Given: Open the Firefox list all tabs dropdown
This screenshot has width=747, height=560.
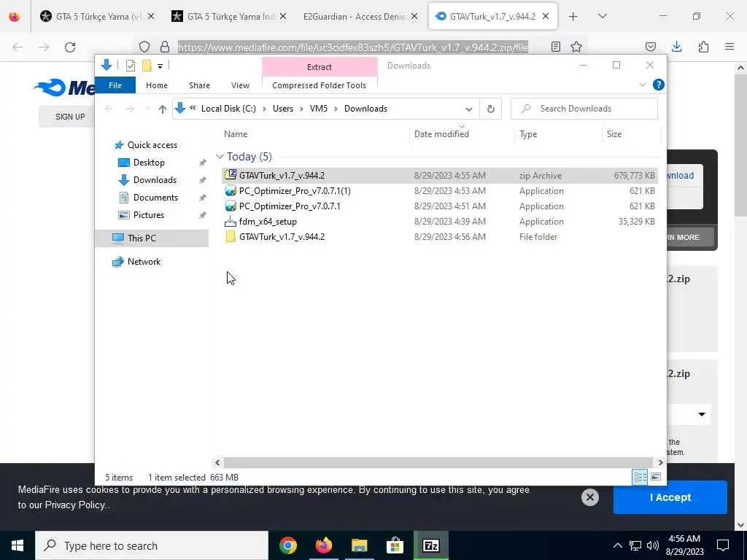Looking at the screenshot, I should tap(603, 16).
